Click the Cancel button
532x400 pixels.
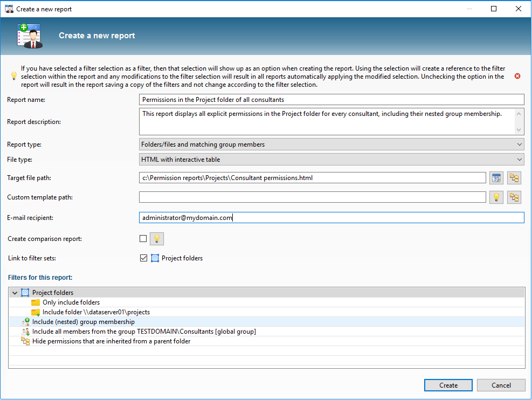tap(501, 385)
